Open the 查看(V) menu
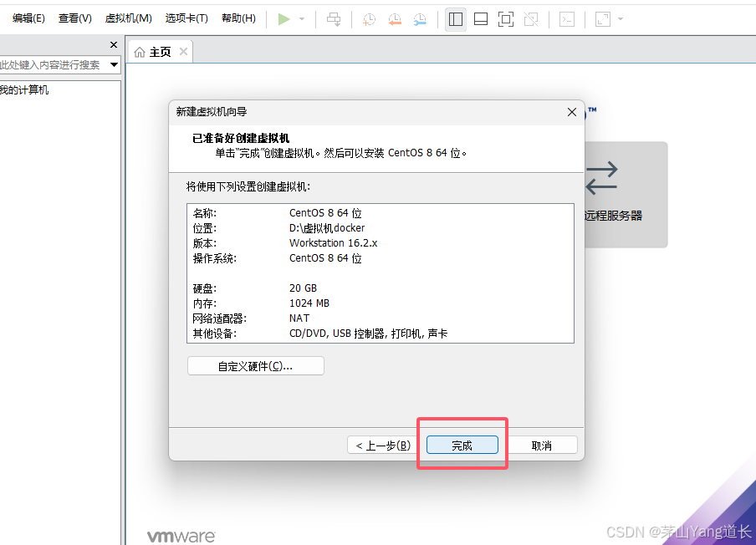Screen dimensions: 756x545 click(x=75, y=18)
